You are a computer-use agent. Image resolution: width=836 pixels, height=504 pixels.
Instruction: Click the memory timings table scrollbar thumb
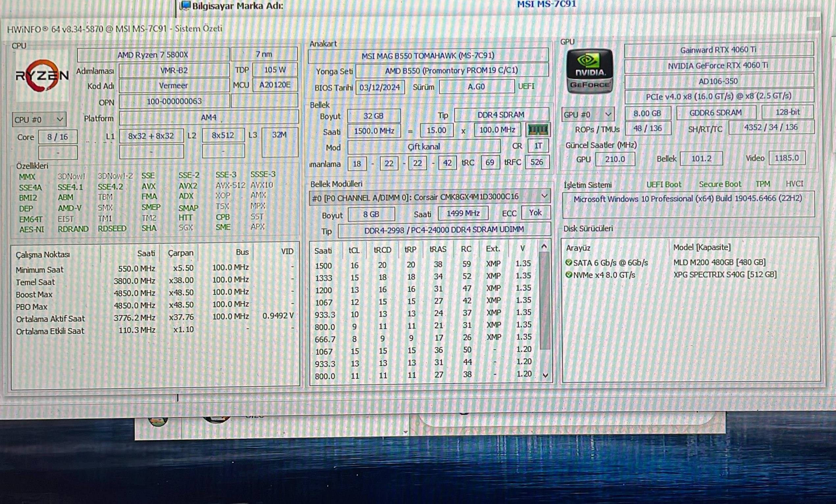coord(545,300)
